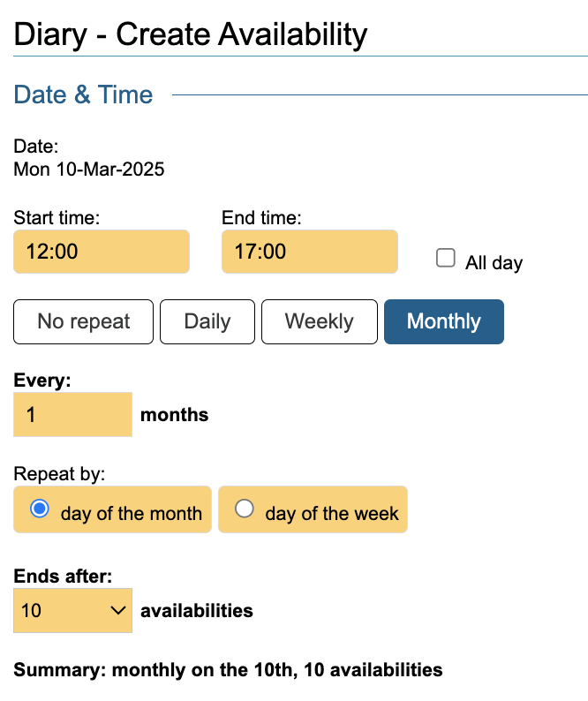The image size is (588, 701).
Task: Click the Date & Time section heading
Action: tap(84, 95)
